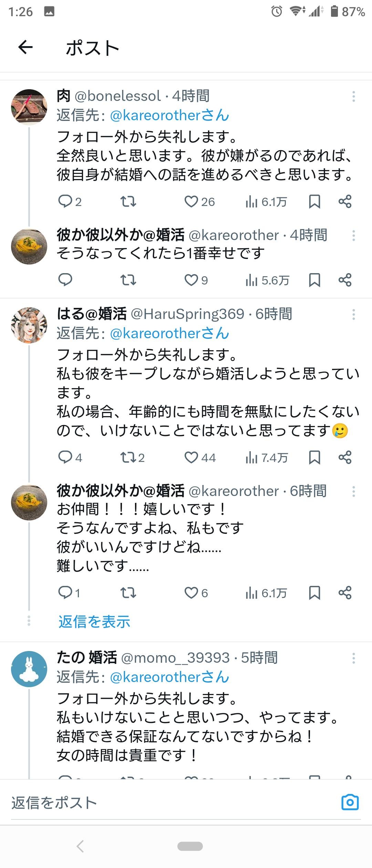Like the そうなってくれたら1番幸せです reply

196,280
